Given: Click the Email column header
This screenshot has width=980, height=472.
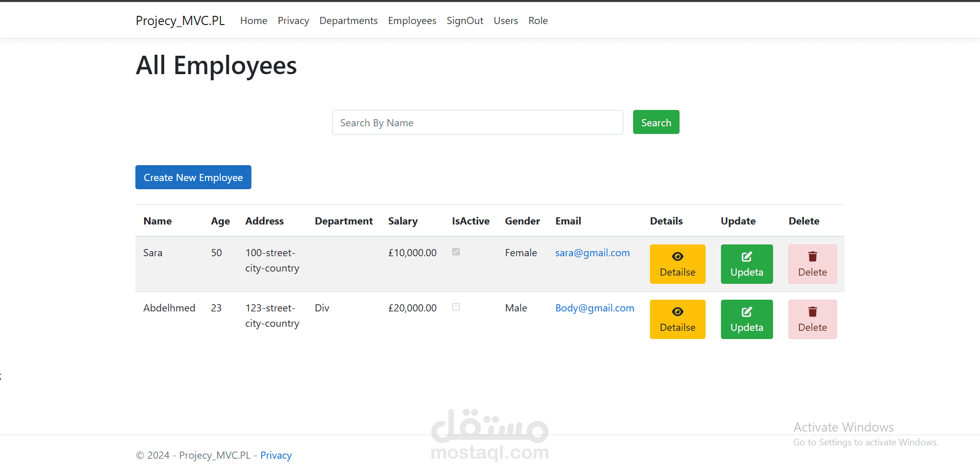Looking at the screenshot, I should 568,221.
